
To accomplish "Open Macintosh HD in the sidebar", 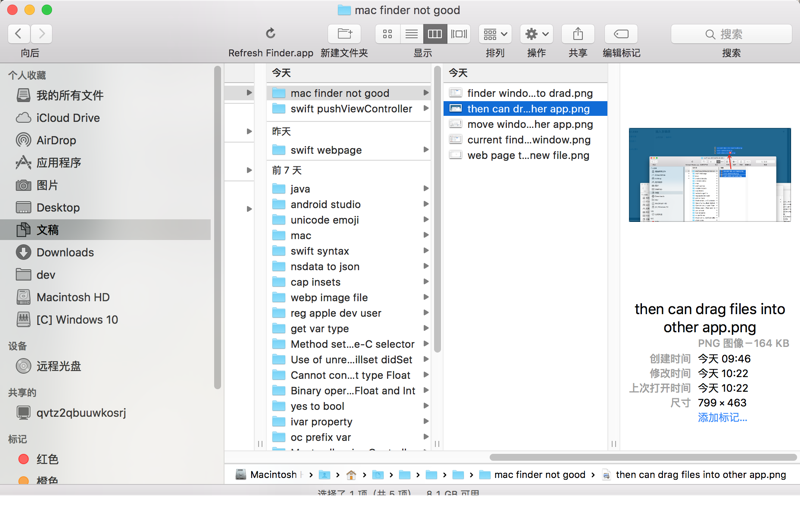I will [x=106, y=297].
